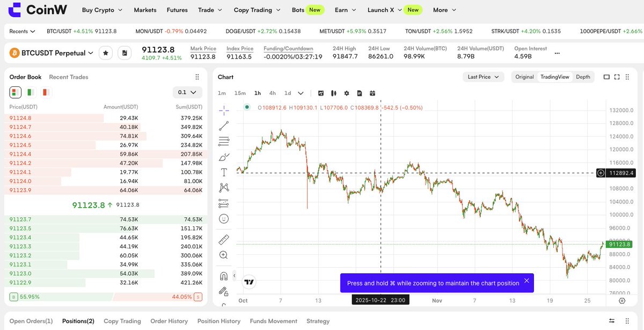Select the text annotation tool
This screenshot has height=330, width=644.
224,172
